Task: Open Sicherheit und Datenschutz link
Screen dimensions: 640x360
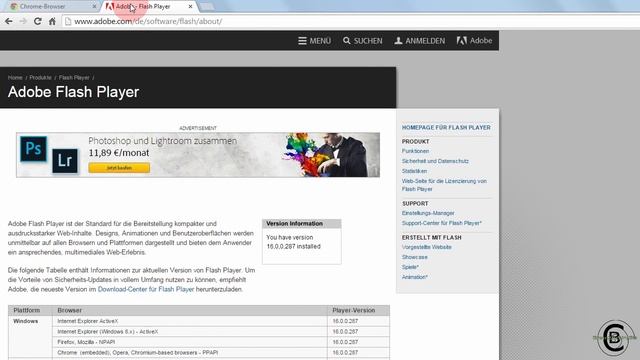Action: click(x=435, y=161)
